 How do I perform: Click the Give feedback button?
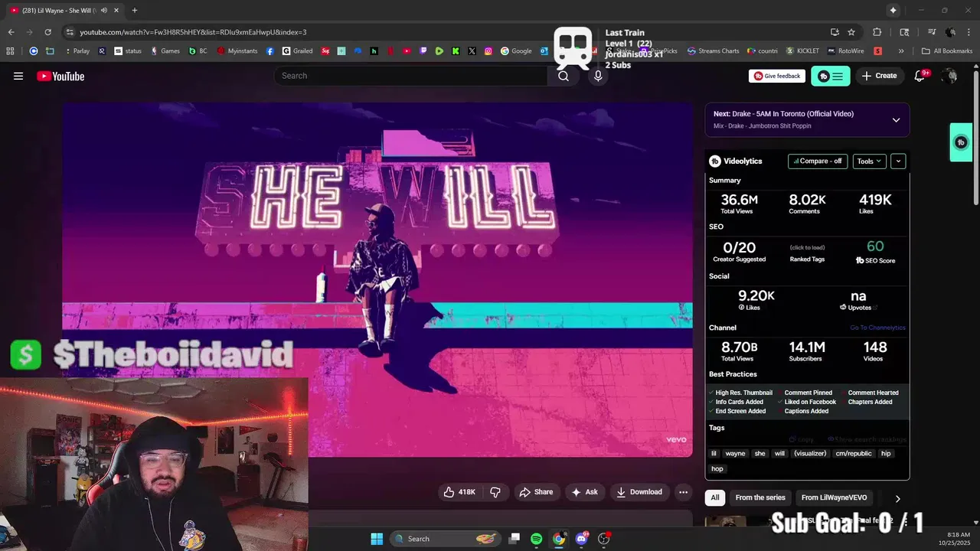[x=776, y=76]
